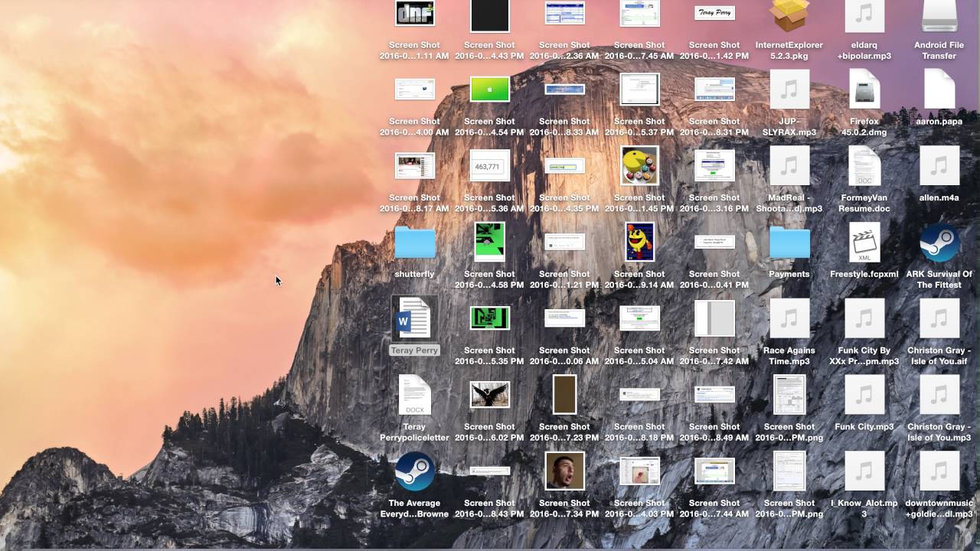Select the face Screen Shot 7.34 PM
The width and height of the screenshot is (980, 551).
[564, 471]
